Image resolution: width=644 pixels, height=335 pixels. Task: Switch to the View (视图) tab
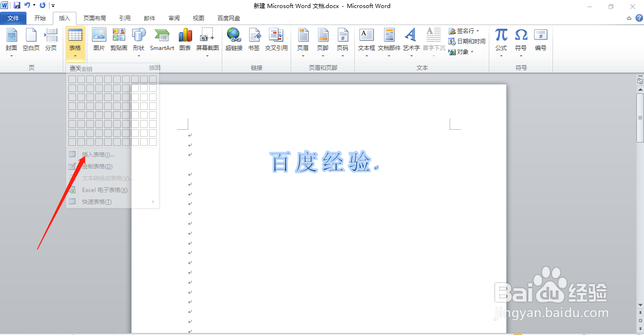coord(199,18)
